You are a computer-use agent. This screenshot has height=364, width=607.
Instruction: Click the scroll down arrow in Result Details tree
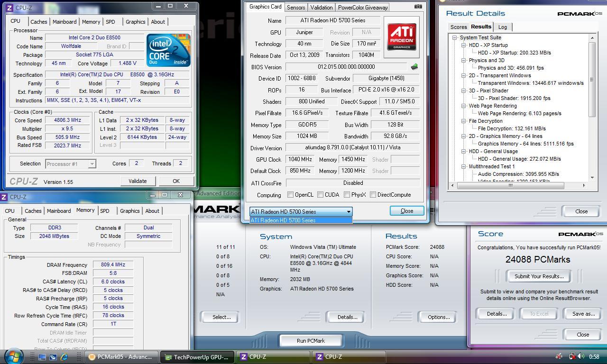(x=592, y=177)
